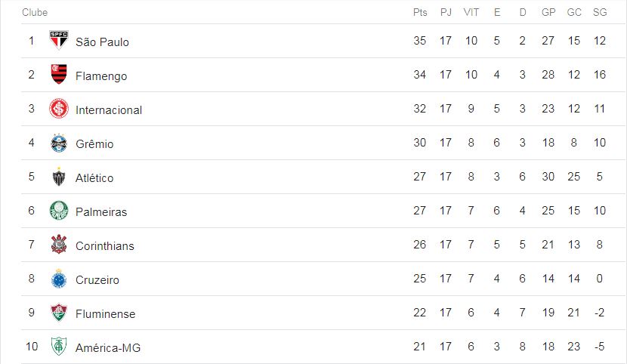Viewport: 627px width, 364px height.
Task: Select the Internacional club logo
Action: pos(59,108)
